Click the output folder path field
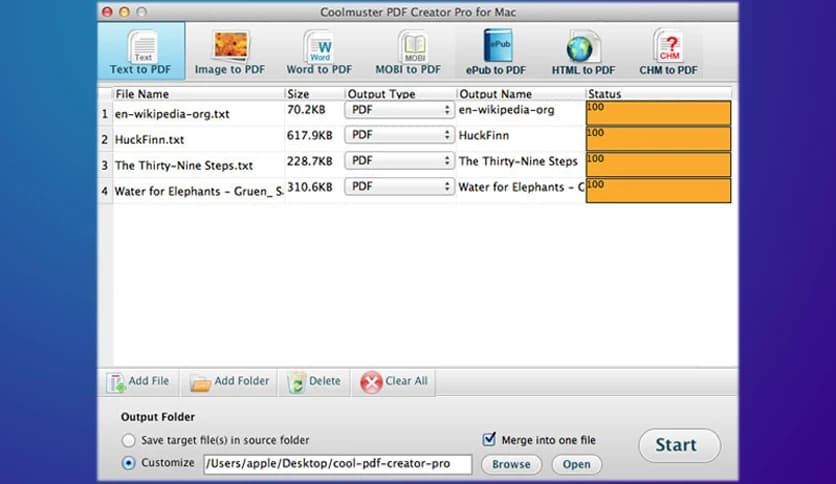This screenshot has width=836, height=484. [x=337, y=464]
